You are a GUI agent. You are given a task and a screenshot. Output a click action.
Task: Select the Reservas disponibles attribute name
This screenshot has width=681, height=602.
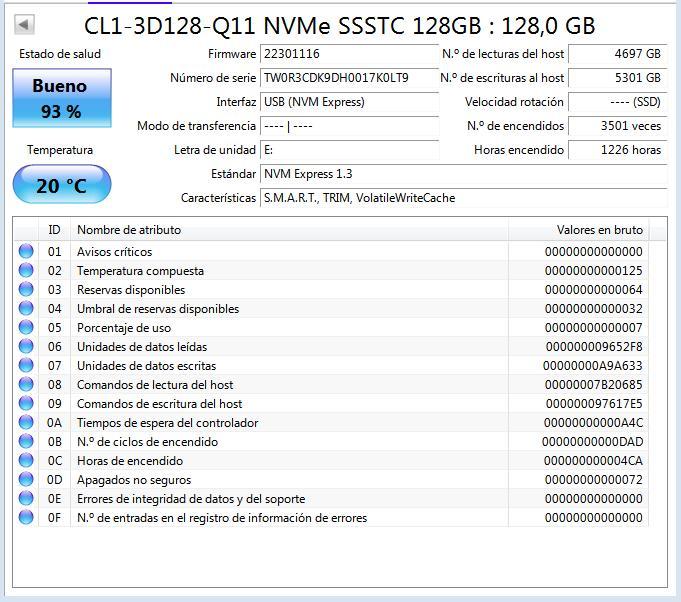(131, 290)
